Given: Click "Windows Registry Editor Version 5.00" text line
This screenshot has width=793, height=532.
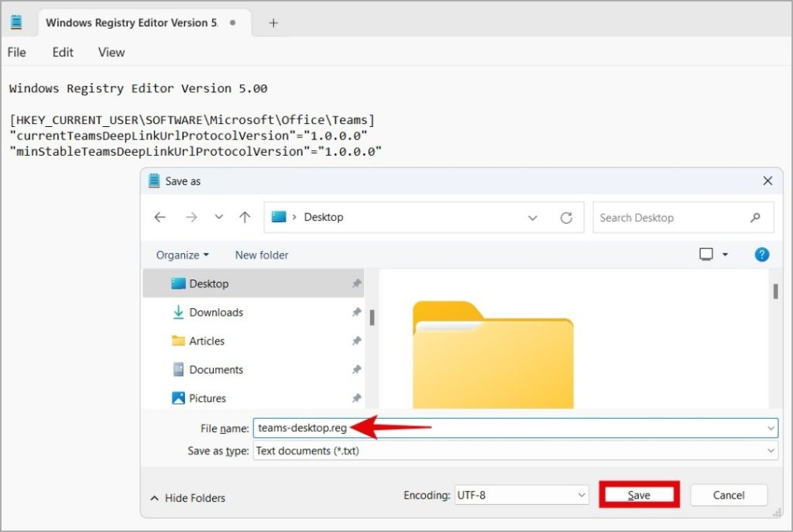Looking at the screenshot, I should tap(138, 88).
